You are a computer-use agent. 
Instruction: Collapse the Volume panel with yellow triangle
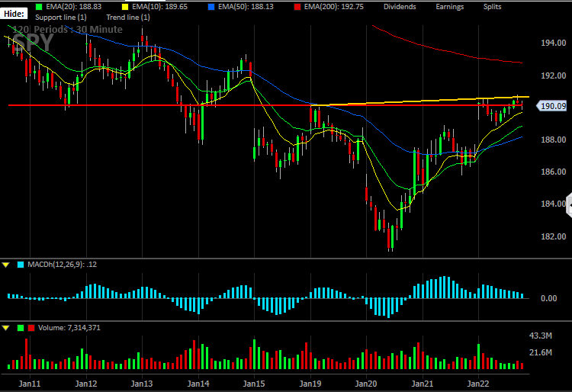click(5, 328)
